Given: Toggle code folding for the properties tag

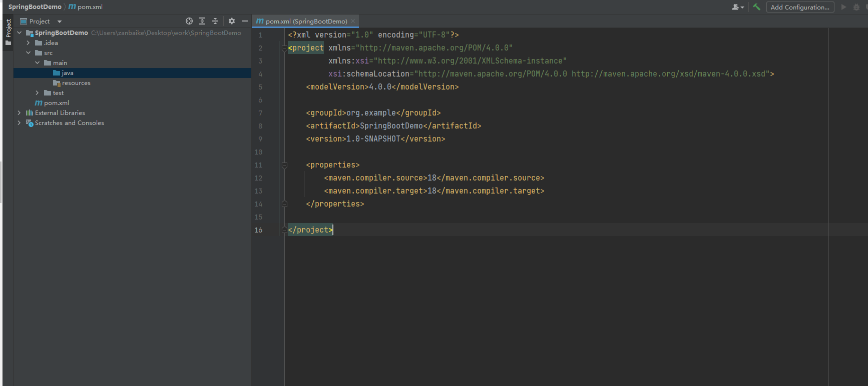Looking at the screenshot, I should click(x=284, y=165).
